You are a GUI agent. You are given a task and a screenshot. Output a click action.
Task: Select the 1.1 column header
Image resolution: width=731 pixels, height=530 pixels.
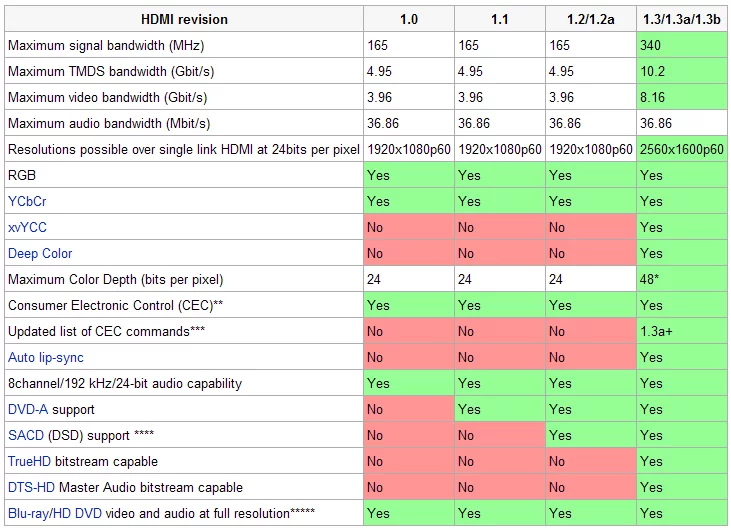click(499, 19)
